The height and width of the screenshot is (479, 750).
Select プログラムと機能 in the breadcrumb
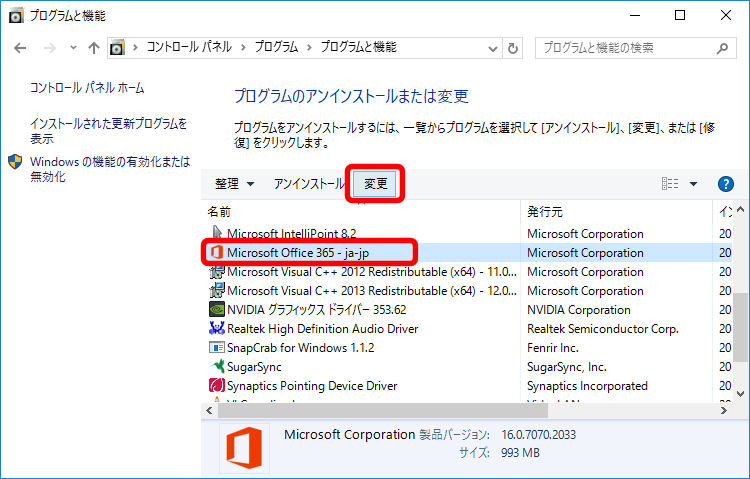pyautogui.click(x=358, y=47)
